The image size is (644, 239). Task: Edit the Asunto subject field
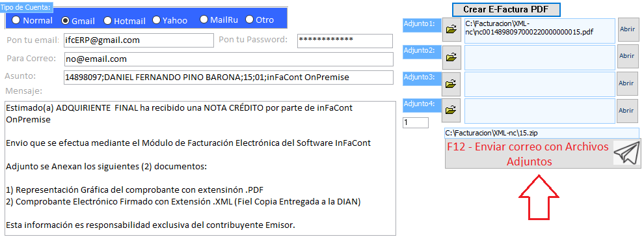pyautogui.click(x=229, y=77)
